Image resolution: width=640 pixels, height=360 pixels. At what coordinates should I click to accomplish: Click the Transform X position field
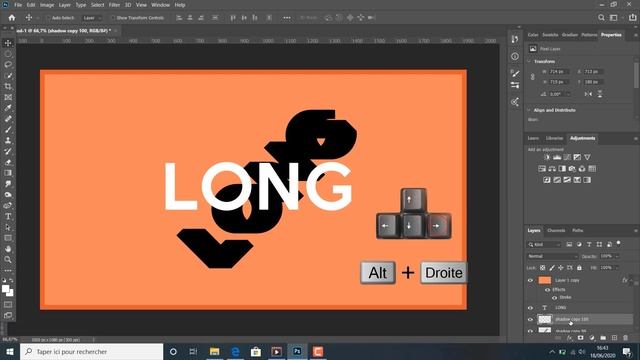pyautogui.click(x=593, y=71)
